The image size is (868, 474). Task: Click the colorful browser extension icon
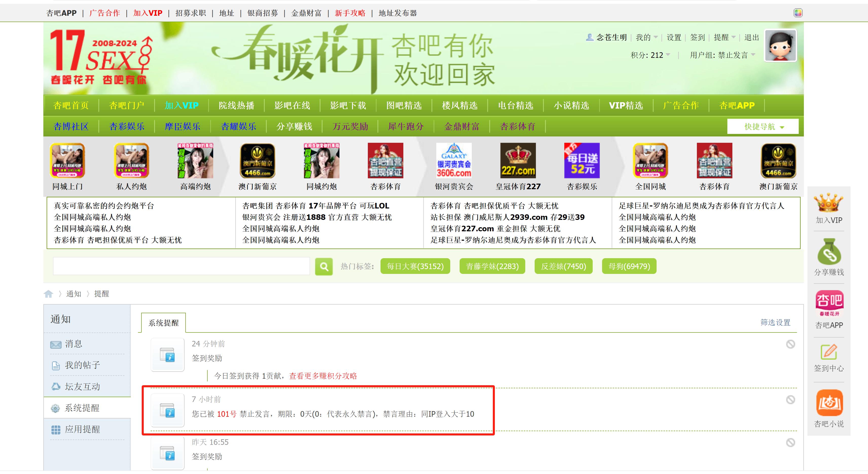(798, 13)
